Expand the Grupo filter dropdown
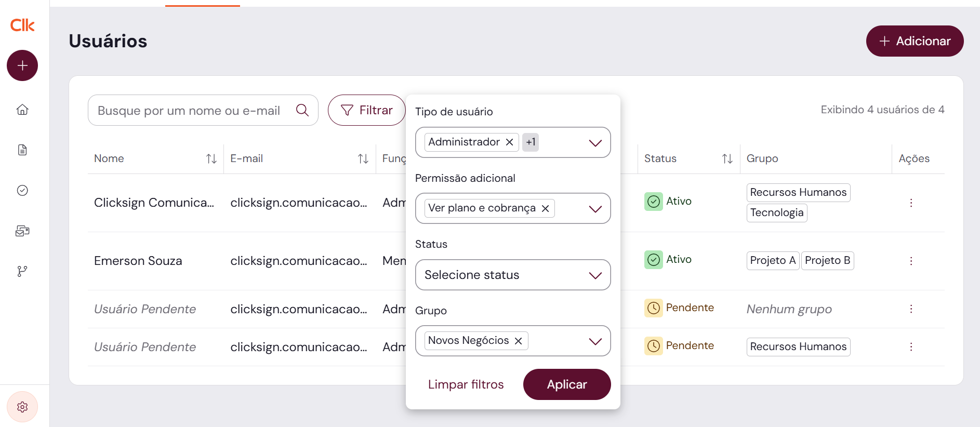 pos(595,341)
